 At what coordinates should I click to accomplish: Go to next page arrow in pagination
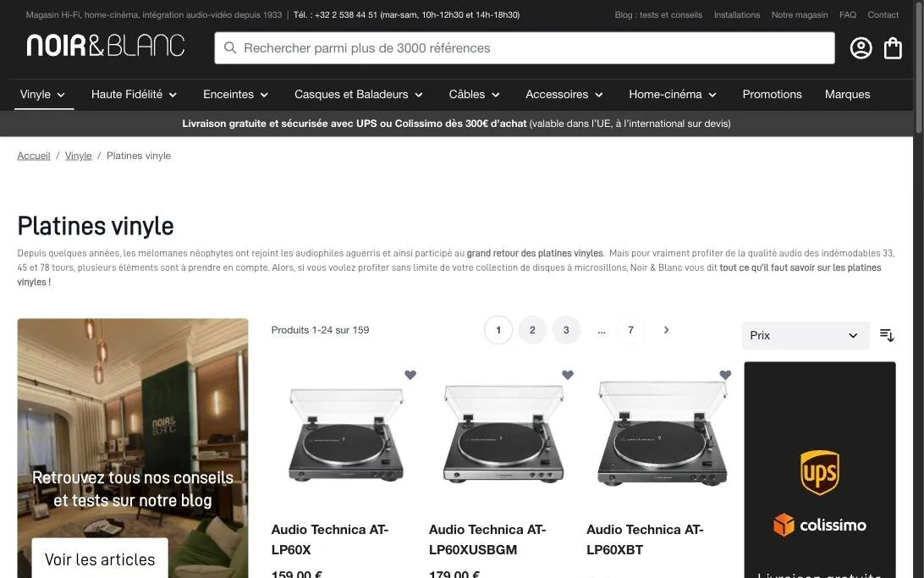[x=666, y=330]
